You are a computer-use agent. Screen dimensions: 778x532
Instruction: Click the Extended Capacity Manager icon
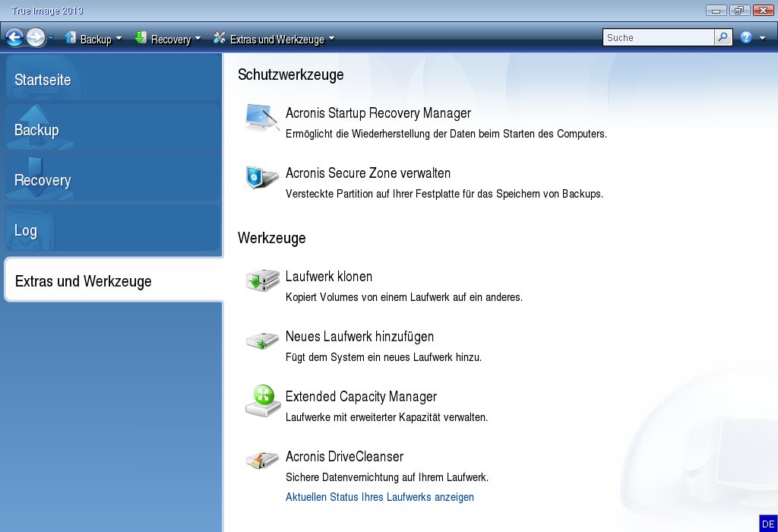pyautogui.click(x=263, y=401)
